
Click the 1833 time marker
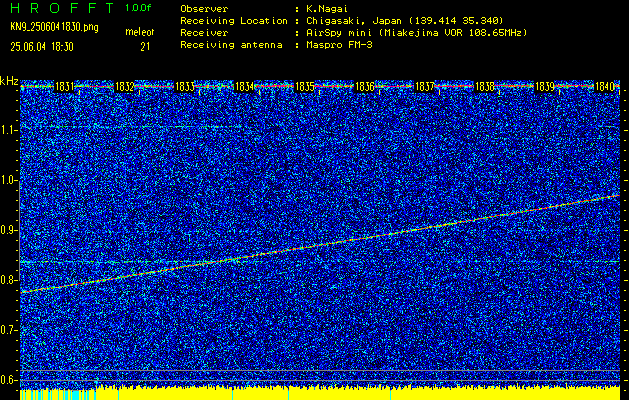[x=185, y=86]
